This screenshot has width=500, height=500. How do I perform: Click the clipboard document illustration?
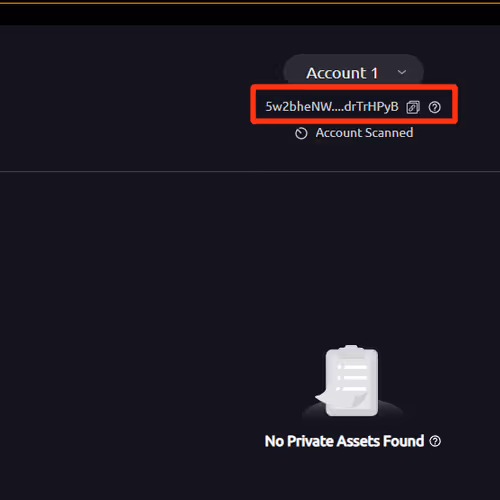click(x=351, y=381)
